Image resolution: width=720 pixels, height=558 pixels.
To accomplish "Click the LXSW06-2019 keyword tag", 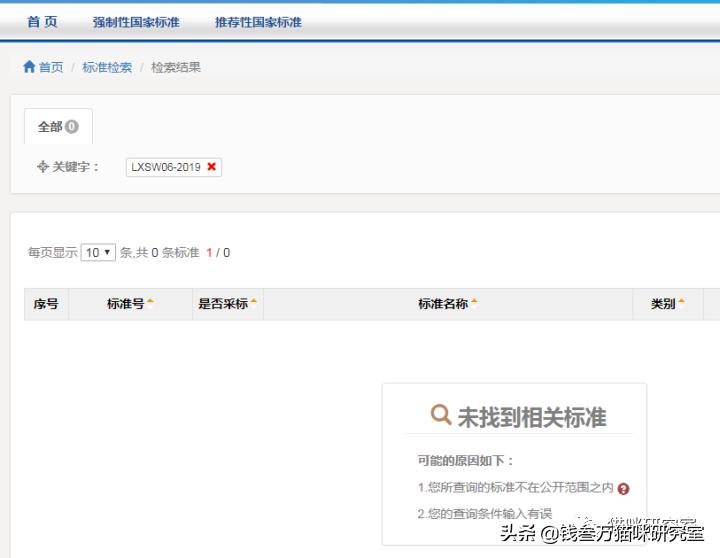I will 174,167.
